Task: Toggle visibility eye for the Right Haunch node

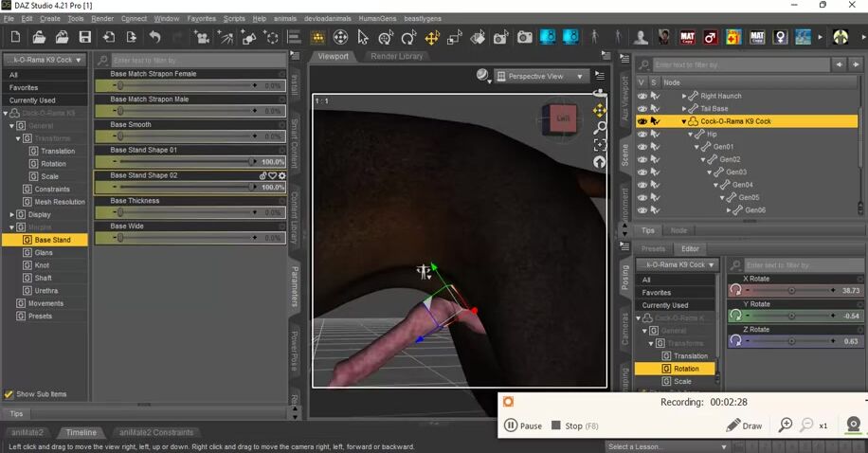Action: (642, 96)
